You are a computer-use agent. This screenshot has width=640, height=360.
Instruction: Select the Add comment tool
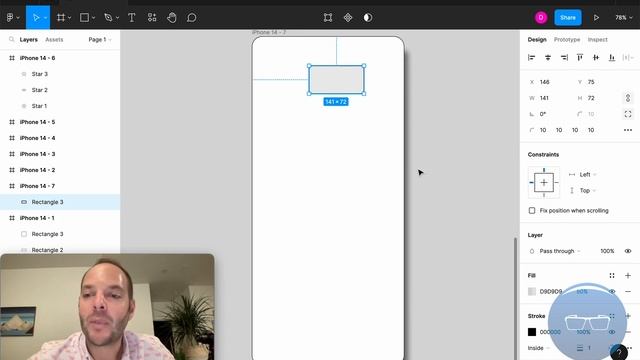tap(191, 18)
